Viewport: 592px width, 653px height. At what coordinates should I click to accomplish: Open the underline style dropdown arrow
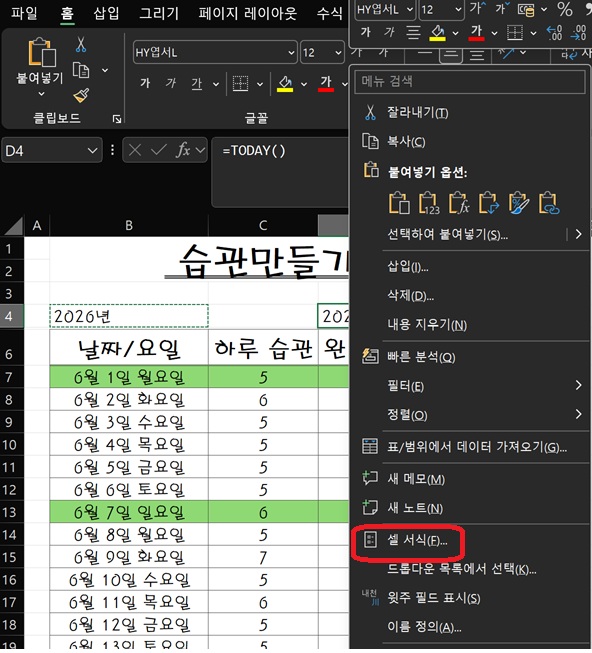(x=216, y=84)
